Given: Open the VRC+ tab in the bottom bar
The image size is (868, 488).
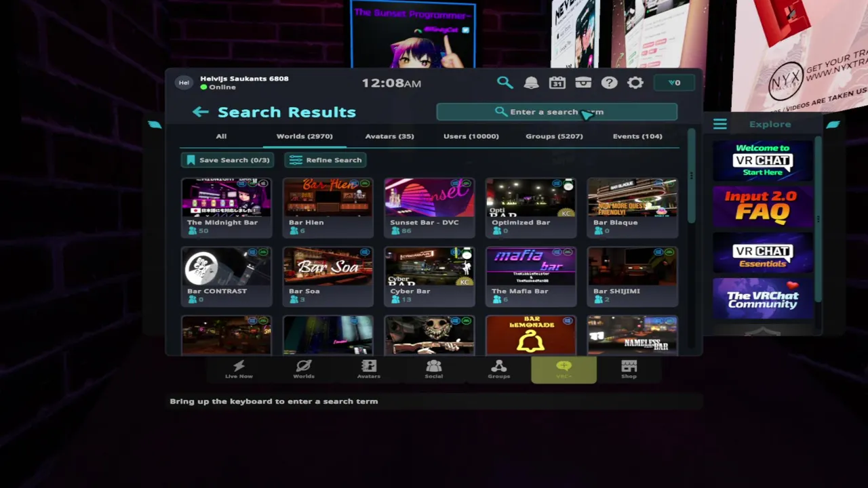Looking at the screenshot, I should click(x=564, y=370).
